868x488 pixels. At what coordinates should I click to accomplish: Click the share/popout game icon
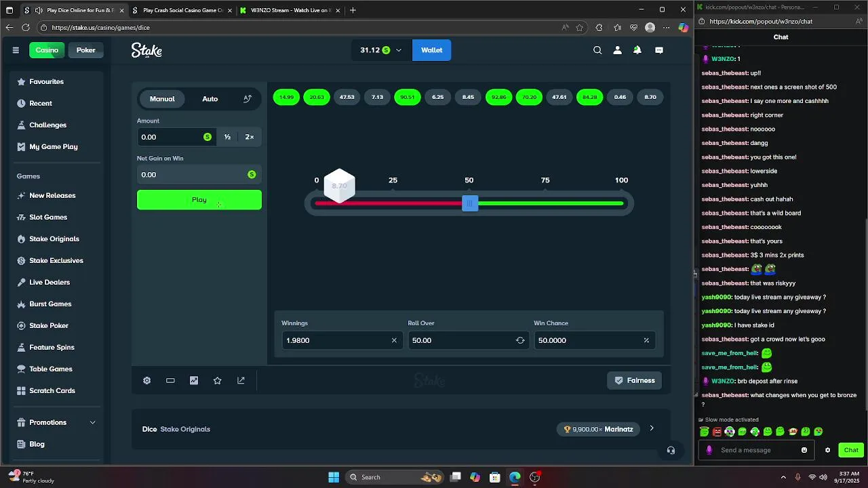(241, 381)
